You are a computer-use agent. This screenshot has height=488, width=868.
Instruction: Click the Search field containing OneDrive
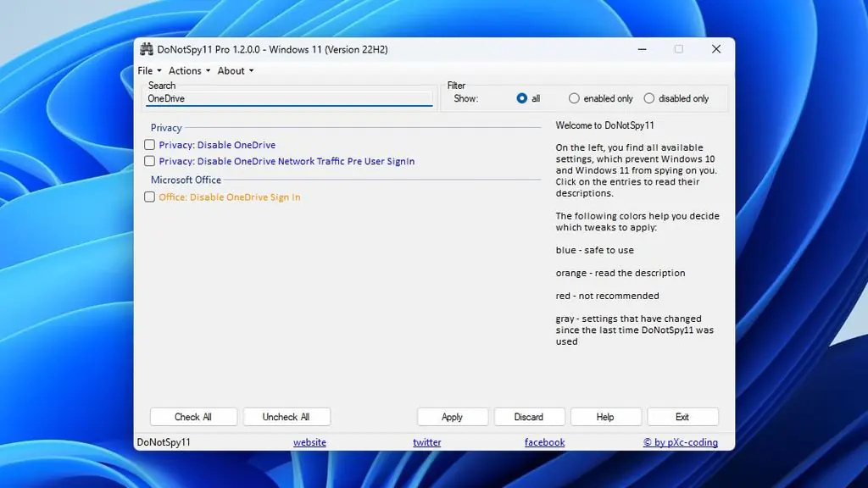288,99
